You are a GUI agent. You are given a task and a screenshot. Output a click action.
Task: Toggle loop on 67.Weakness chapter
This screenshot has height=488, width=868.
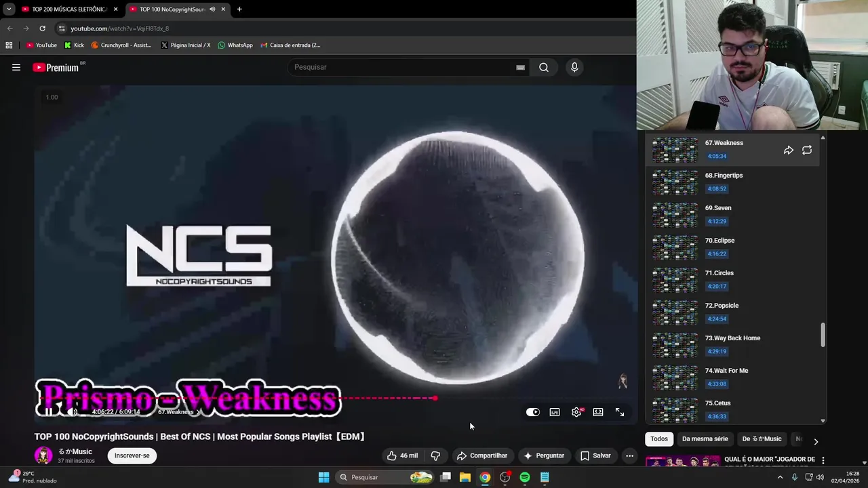click(x=807, y=150)
